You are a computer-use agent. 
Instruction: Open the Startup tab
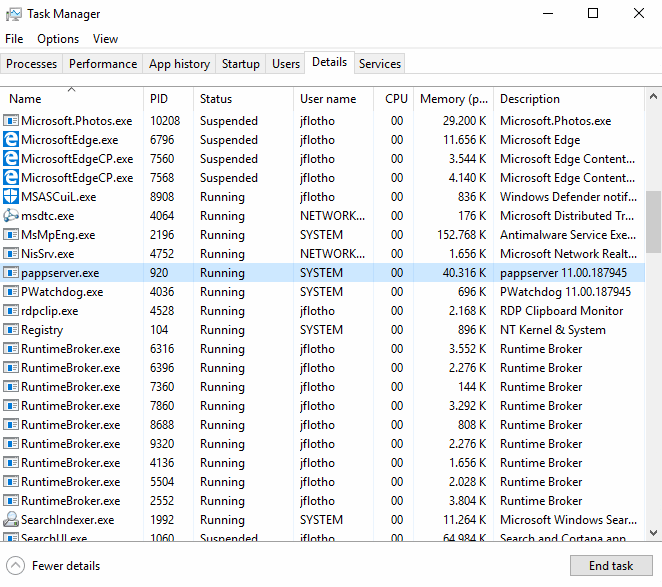coord(240,64)
